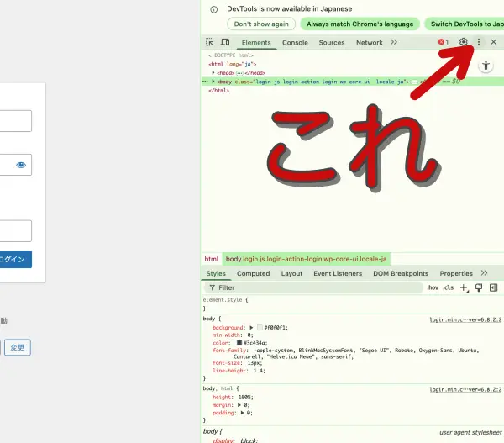
Task: Toggle element classes with the .cls button
Action: (449, 287)
